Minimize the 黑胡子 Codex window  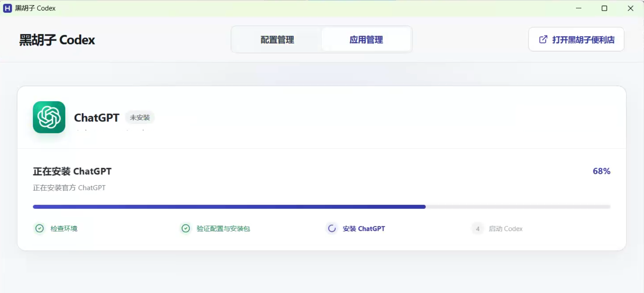click(x=578, y=8)
